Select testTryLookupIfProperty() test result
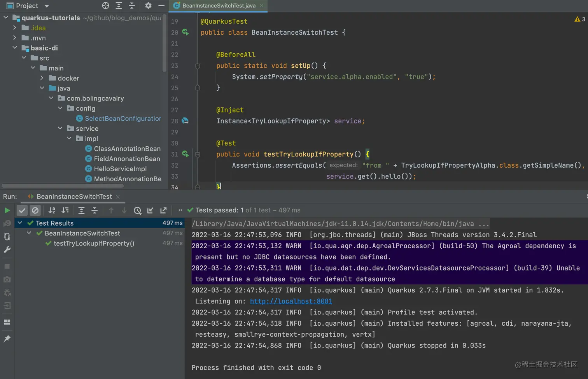588x379 pixels. tap(94, 243)
